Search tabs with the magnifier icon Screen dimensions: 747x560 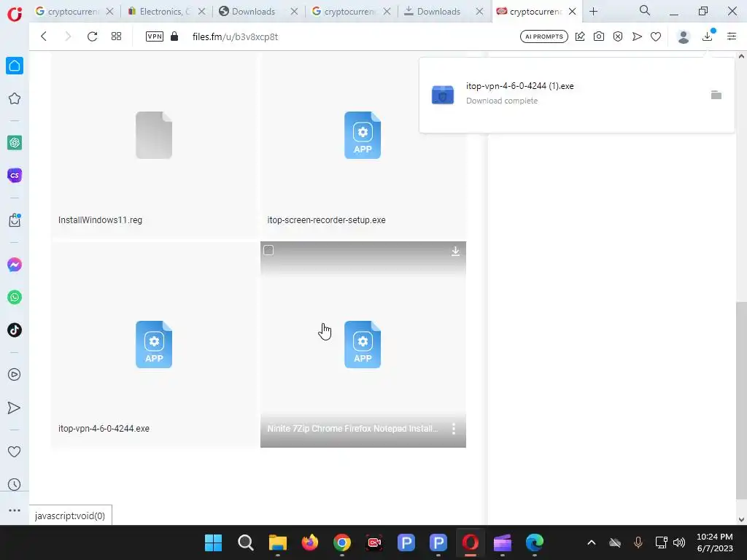point(645,10)
